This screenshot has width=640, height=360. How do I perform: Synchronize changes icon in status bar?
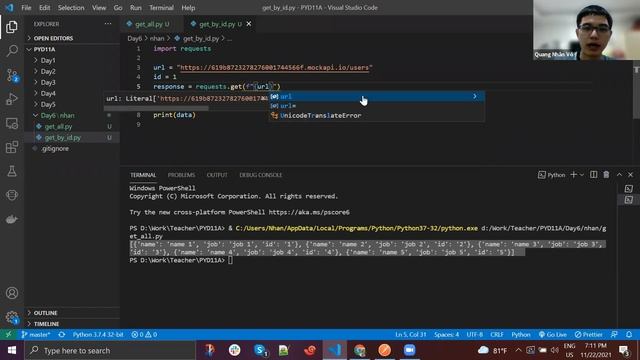[62, 334]
